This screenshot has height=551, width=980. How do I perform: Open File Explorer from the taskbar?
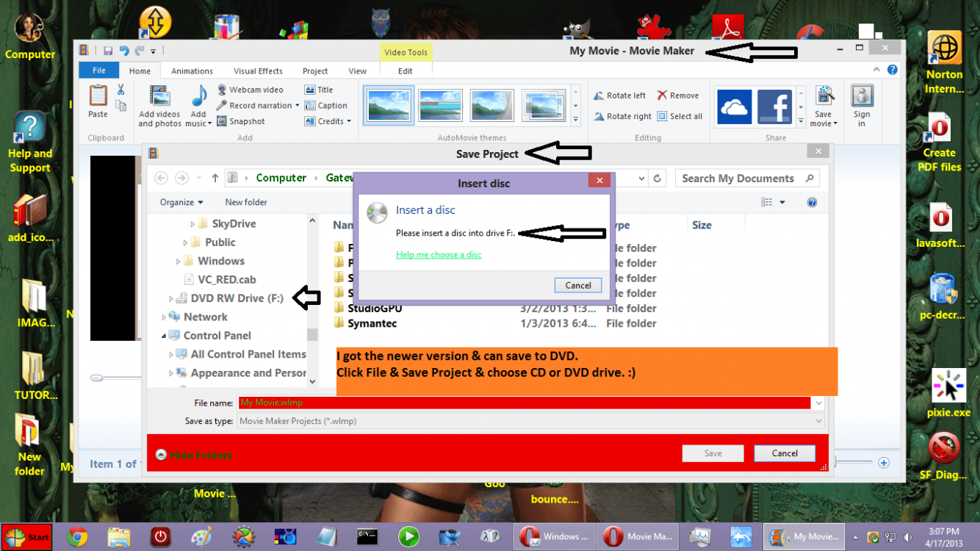pyautogui.click(x=118, y=537)
